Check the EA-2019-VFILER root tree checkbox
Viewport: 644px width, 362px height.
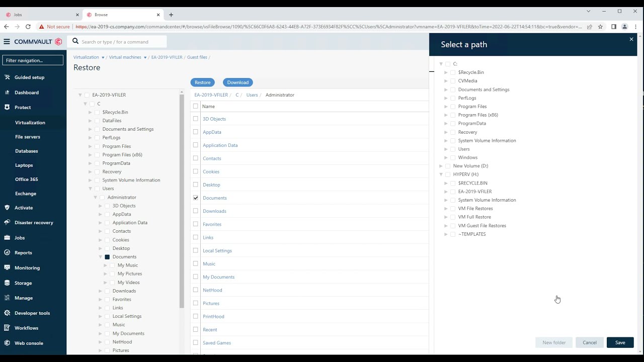click(87, 95)
